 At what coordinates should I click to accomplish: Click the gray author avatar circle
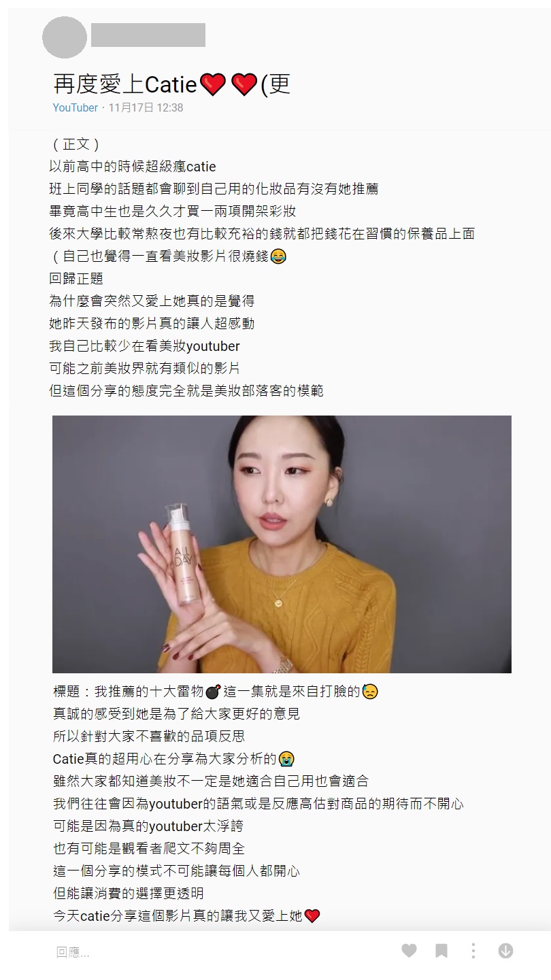coord(65,37)
